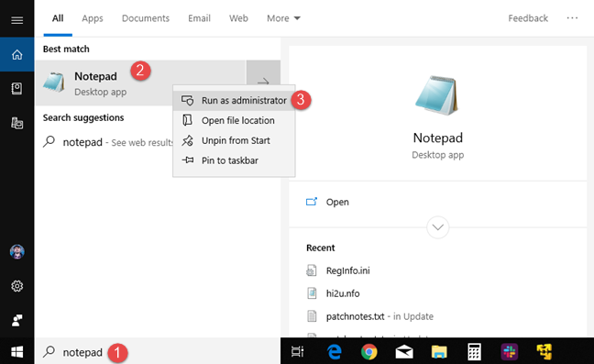
Task: Click the search magnifier icon beside notepad suggestion
Action: pyautogui.click(x=49, y=142)
